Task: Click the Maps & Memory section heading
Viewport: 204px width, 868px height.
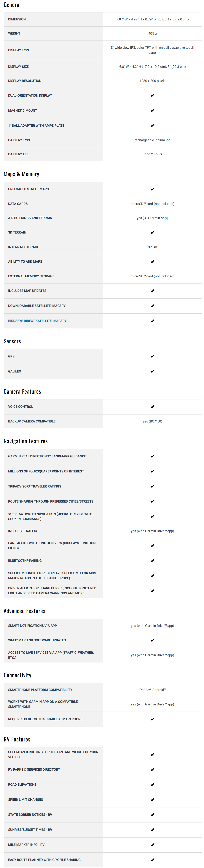Action: pos(21,174)
